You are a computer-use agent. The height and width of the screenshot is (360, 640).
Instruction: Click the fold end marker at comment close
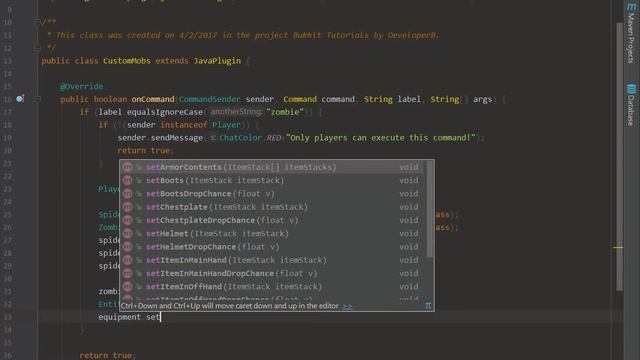coord(37,48)
